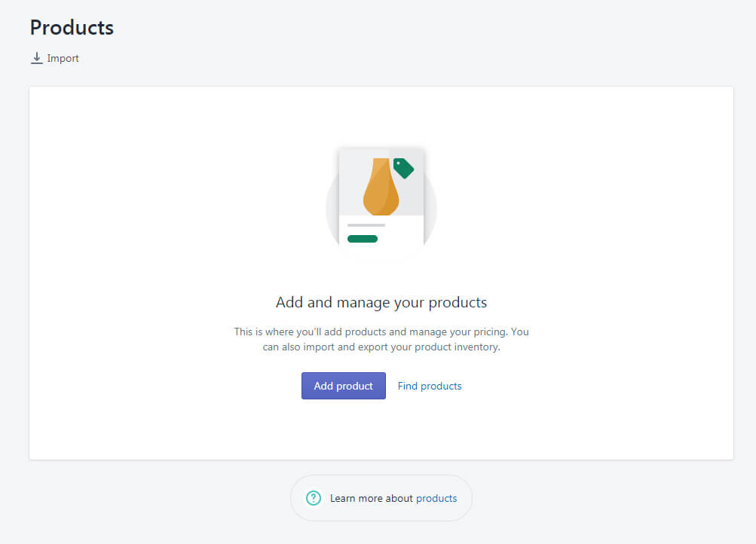Image resolution: width=756 pixels, height=544 pixels.
Task: Click the Import download arrow icon
Action: tap(36, 57)
